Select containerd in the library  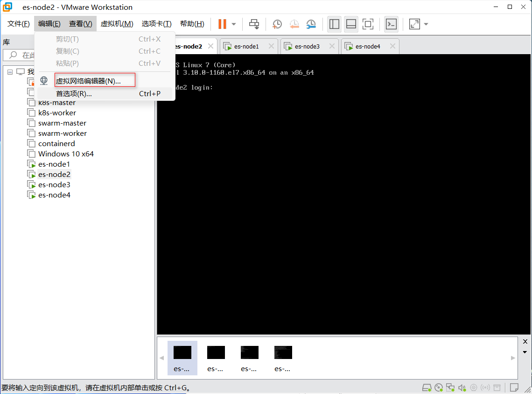(56, 144)
